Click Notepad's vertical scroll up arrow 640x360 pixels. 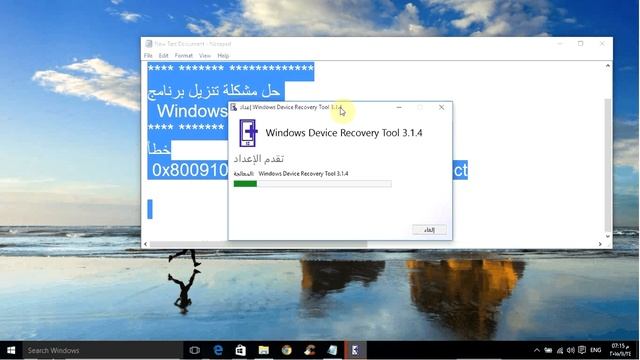608,66
